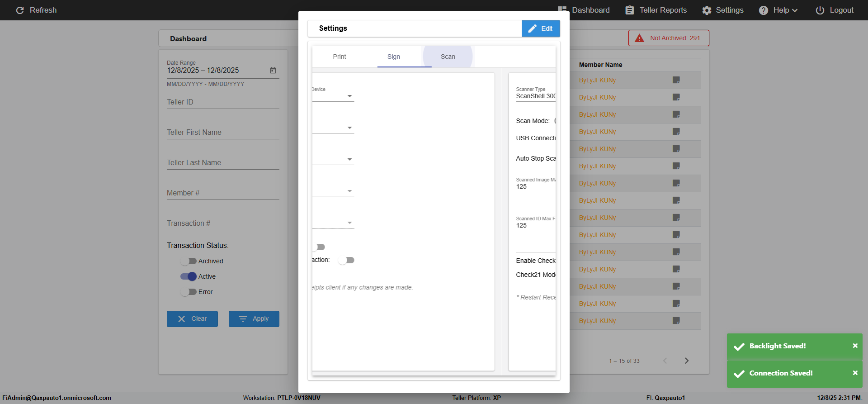Click the Help question mark icon
Viewport: 868px width, 404px height.
[x=763, y=10]
